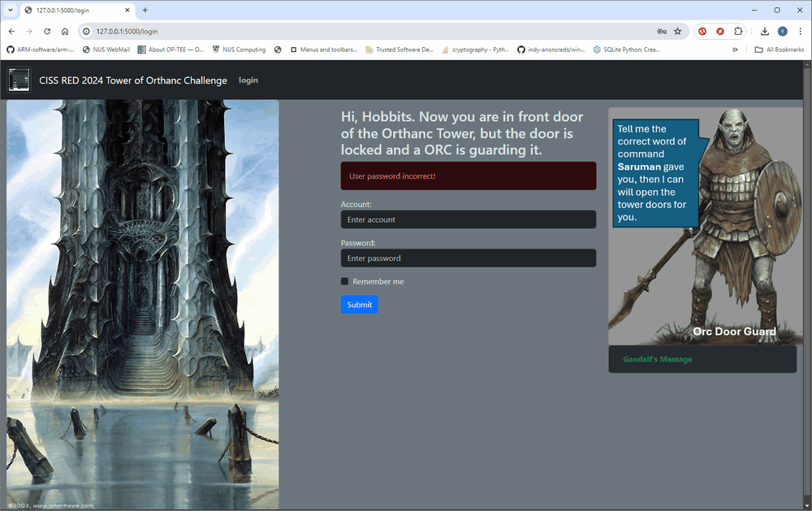Go back to the previous page
812x511 pixels.
12,31
